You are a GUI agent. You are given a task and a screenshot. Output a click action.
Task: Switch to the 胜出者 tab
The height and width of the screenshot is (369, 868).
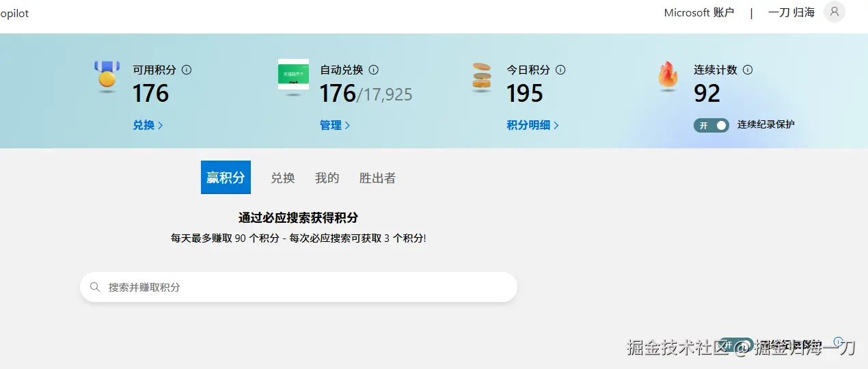377,178
